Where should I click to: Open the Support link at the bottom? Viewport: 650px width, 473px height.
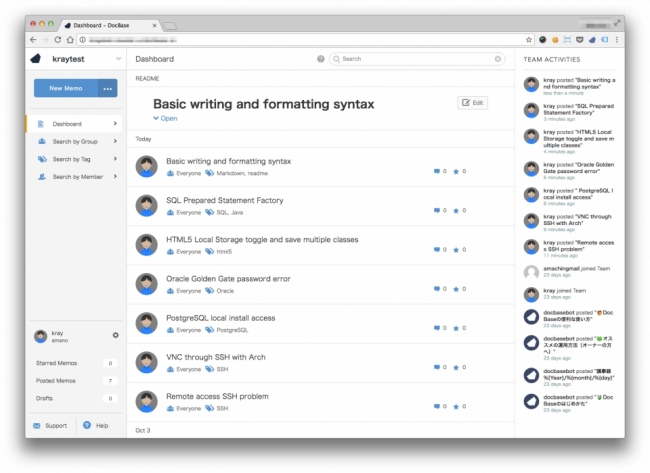(55, 425)
